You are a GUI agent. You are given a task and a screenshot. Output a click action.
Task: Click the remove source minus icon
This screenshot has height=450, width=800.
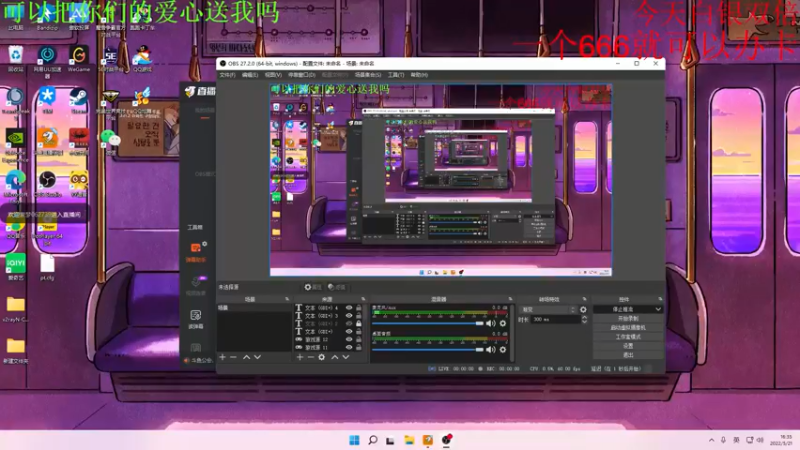tap(310, 357)
